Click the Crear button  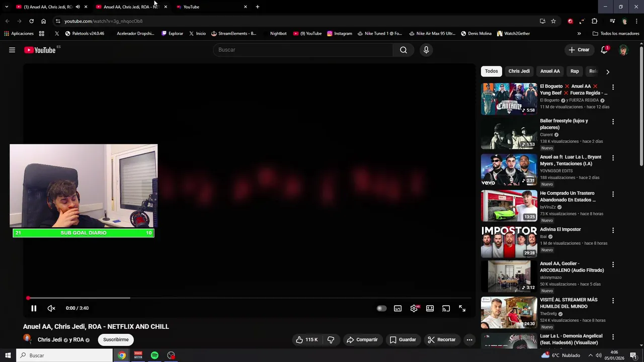tap(579, 50)
